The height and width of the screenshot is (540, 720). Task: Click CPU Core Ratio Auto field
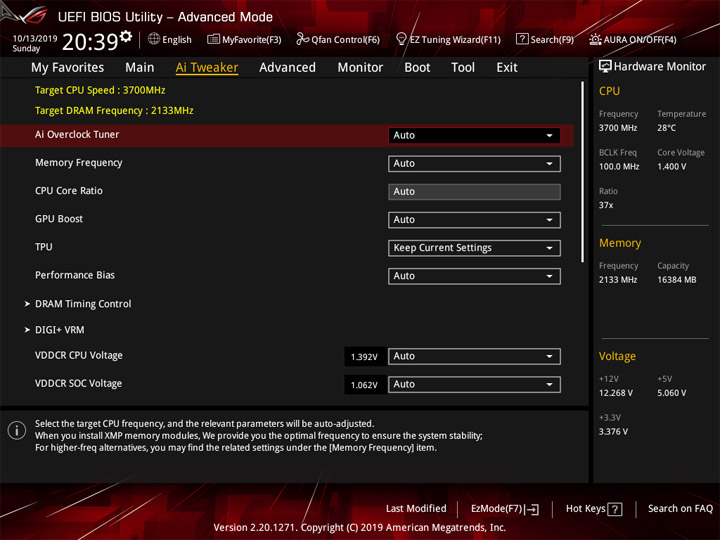click(474, 191)
